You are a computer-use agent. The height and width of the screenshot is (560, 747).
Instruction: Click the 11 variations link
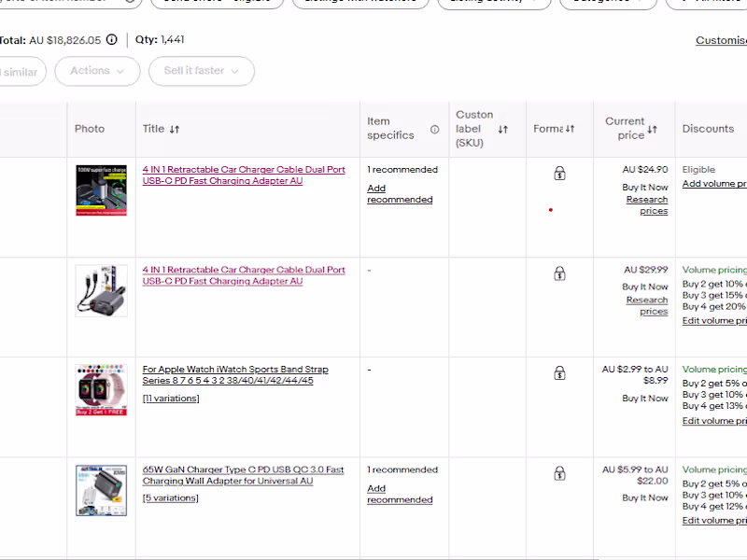(171, 399)
